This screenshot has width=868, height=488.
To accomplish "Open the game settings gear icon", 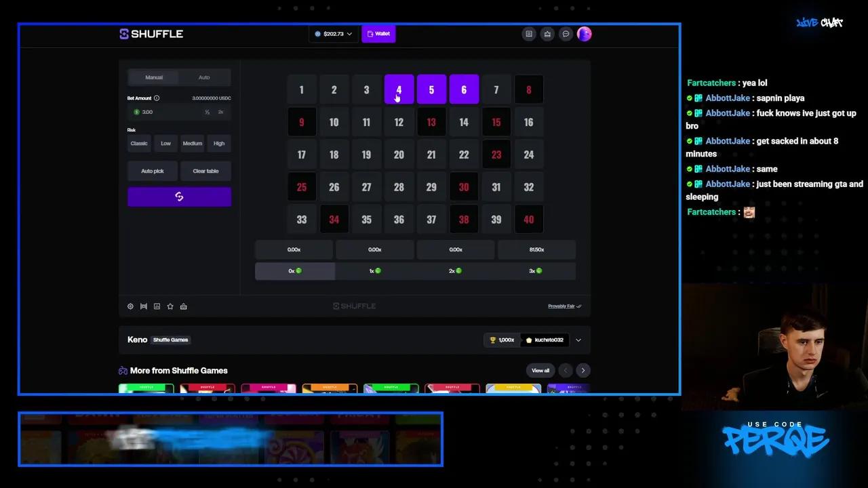I will point(130,306).
